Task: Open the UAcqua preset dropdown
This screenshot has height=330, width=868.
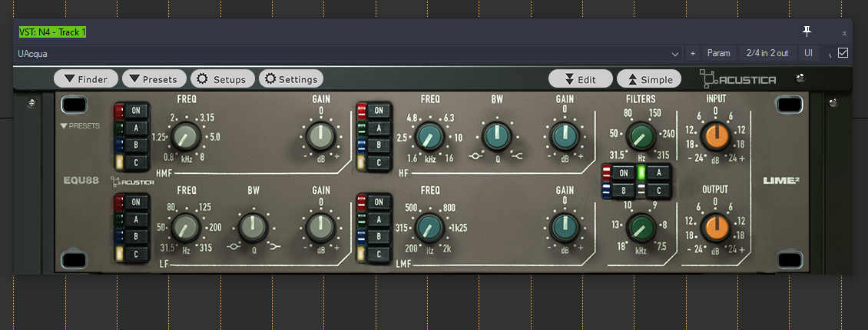Action: [348, 54]
